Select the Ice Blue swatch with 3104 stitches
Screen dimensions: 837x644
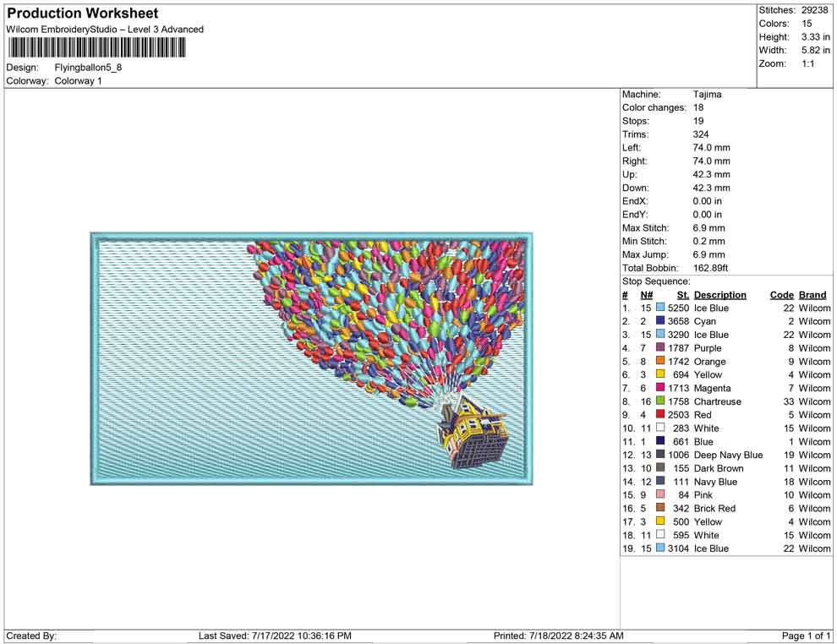[x=660, y=548]
